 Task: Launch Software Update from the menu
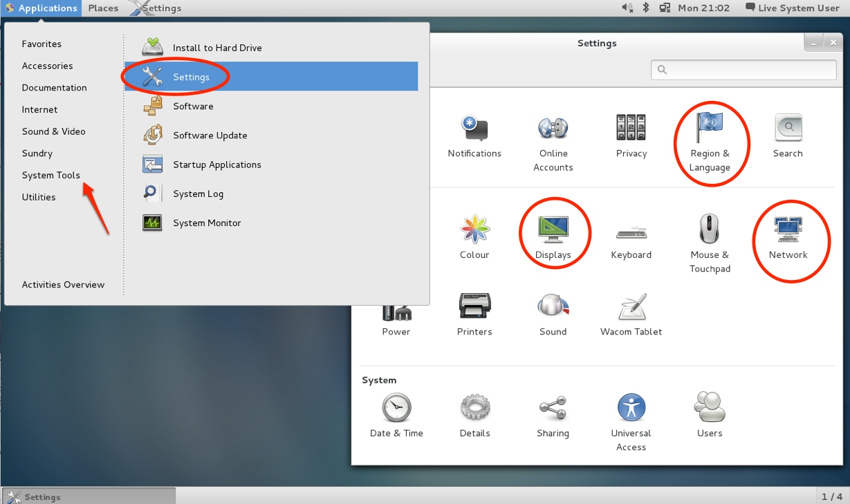tap(271, 135)
